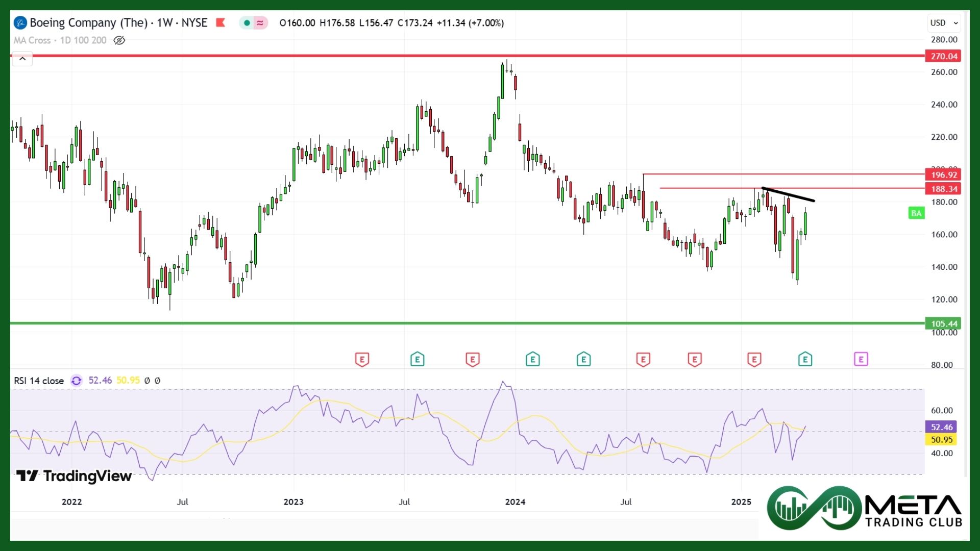Click the 2023 time axis label
This screenshot has height=551, width=980.
pyautogui.click(x=293, y=502)
